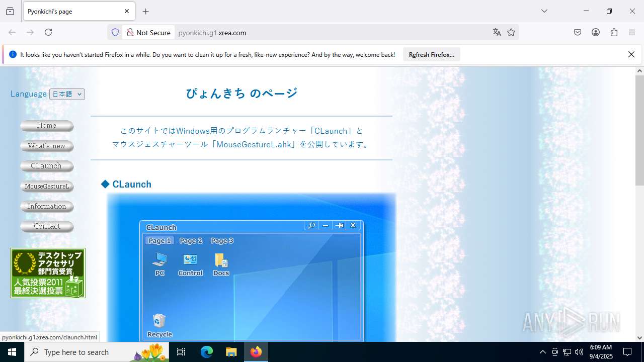644x362 pixels.
Task: Show hidden system tray icons
Action: [x=542, y=352]
